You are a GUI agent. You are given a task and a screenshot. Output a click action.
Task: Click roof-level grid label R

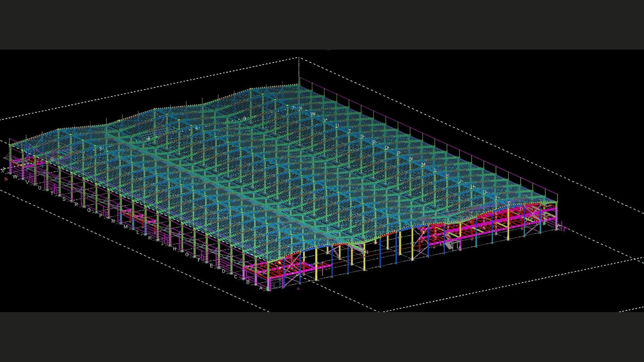click(x=374, y=142)
